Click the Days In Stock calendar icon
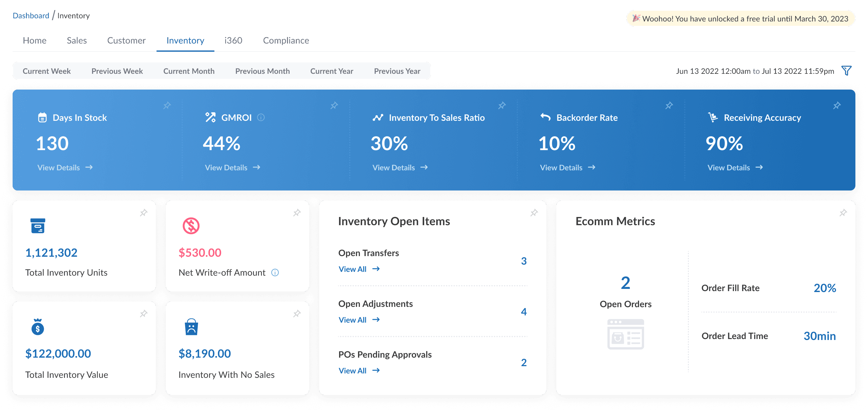This screenshot has height=410, width=868. (43, 117)
